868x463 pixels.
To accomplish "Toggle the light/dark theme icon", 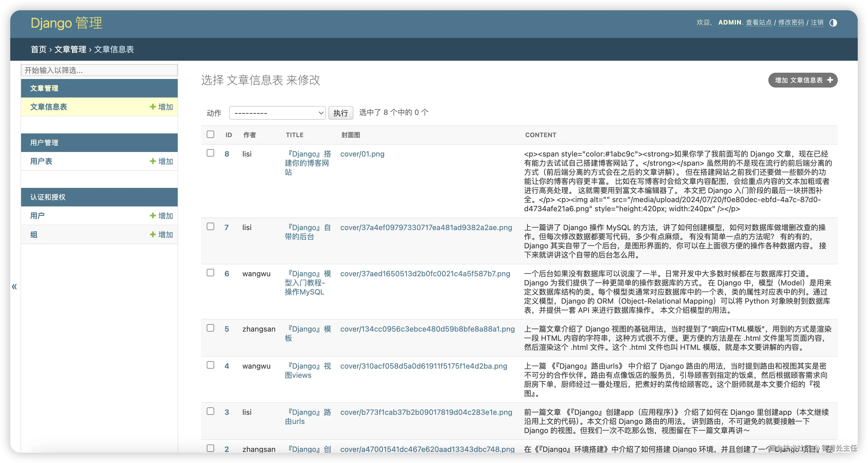I will [x=833, y=23].
